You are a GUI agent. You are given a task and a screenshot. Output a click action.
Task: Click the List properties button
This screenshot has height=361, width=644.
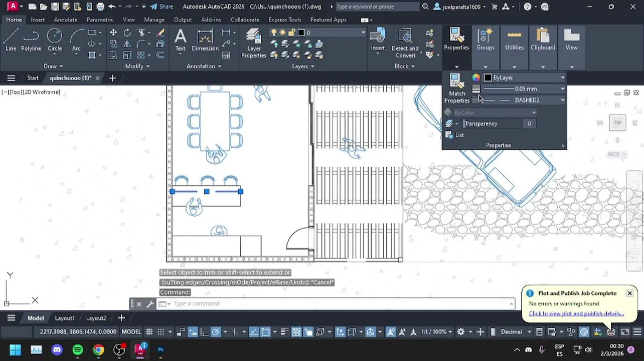click(x=455, y=135)
